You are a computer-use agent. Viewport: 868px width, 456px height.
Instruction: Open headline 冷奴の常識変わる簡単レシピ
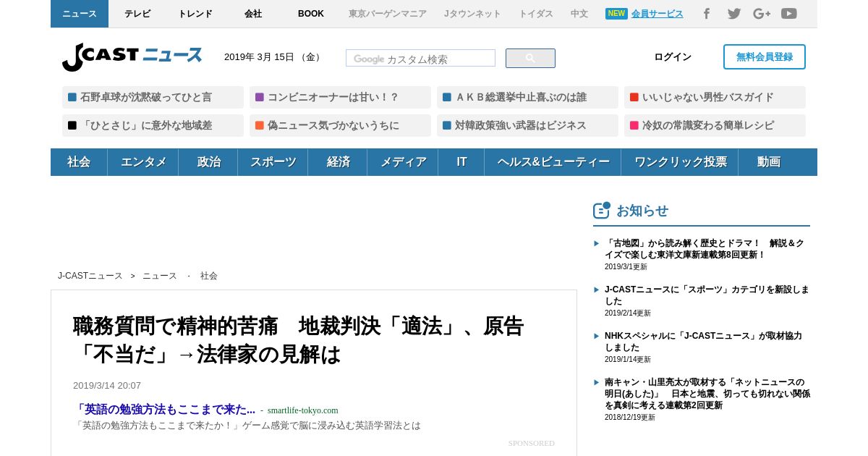715,125
